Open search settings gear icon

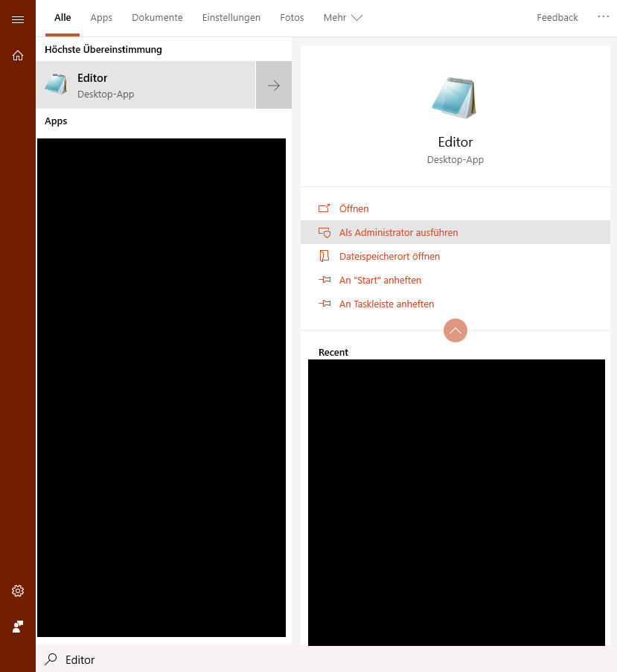18,591
